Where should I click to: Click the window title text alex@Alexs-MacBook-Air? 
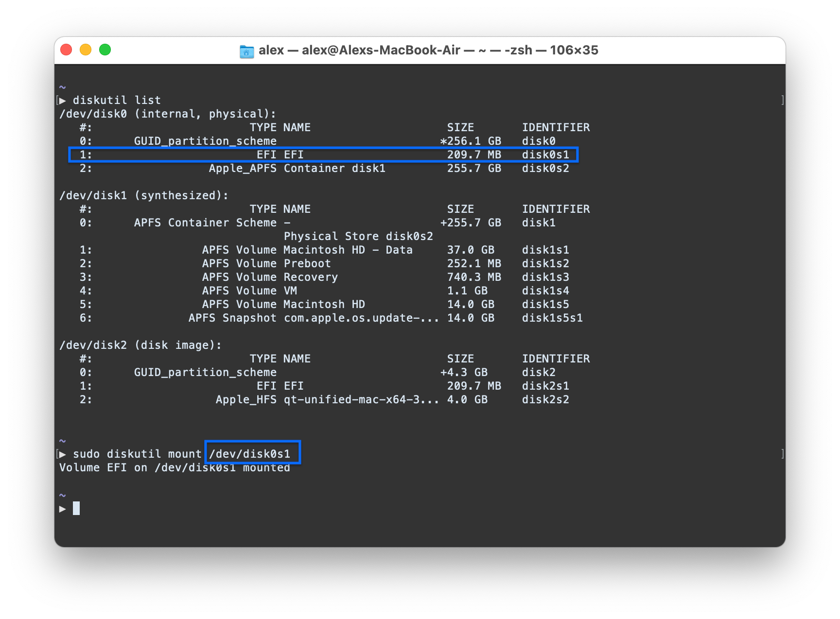pos(381,50)
